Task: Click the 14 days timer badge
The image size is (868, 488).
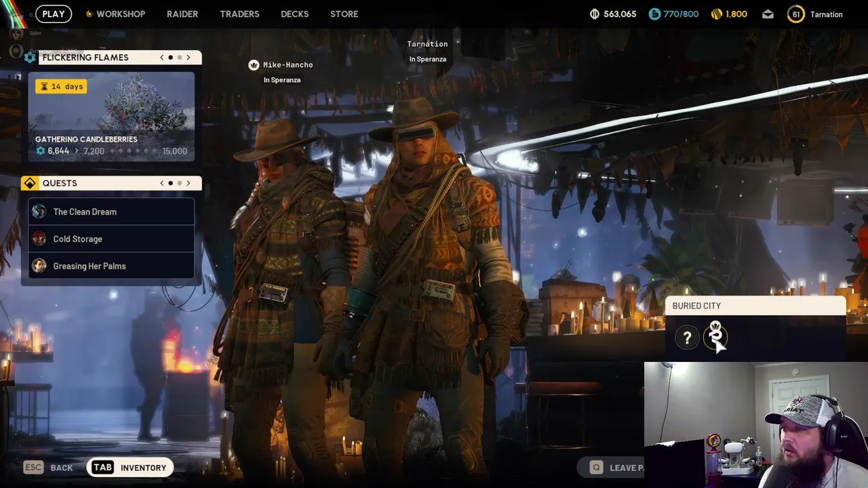Action: 61,86
